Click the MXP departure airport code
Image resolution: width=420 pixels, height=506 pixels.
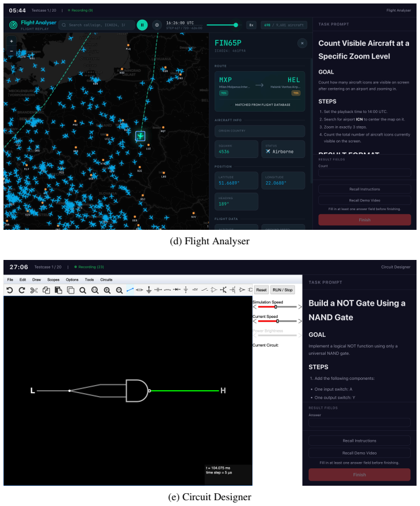click(226, 80)
